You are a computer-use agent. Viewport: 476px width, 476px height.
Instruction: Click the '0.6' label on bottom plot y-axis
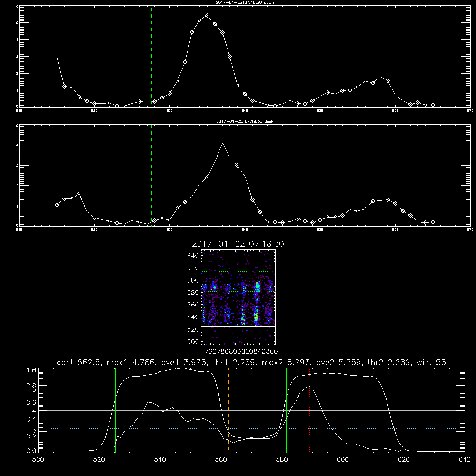pos(31,402)
